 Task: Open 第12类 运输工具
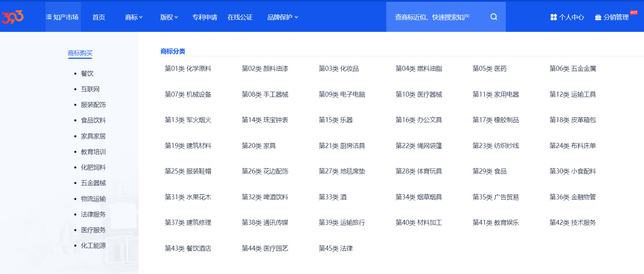pos(573,95)
